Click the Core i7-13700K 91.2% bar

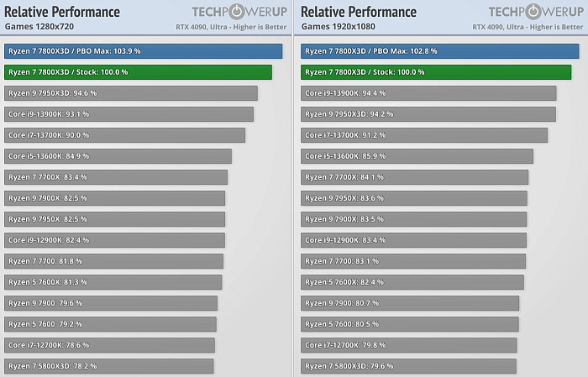click(x=424, y=135)
